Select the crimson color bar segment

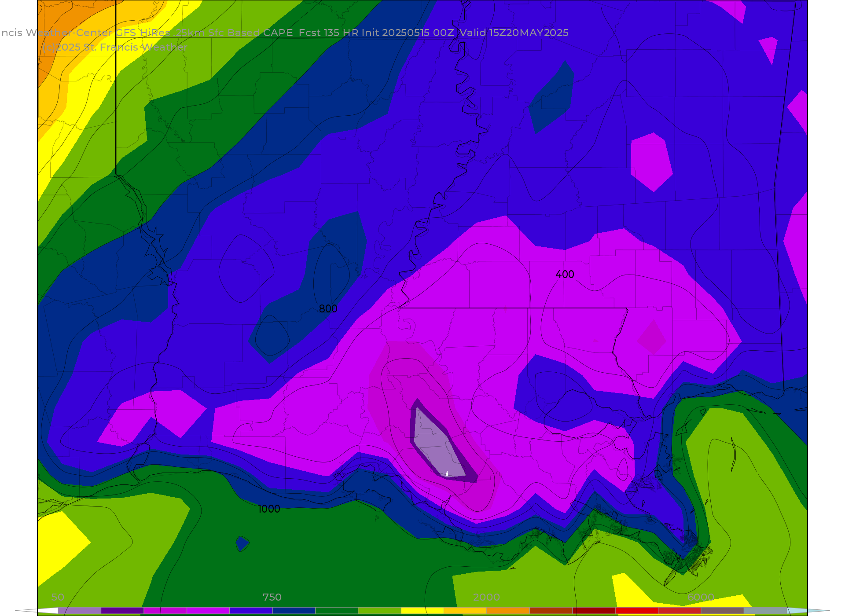tap(680, 611)
